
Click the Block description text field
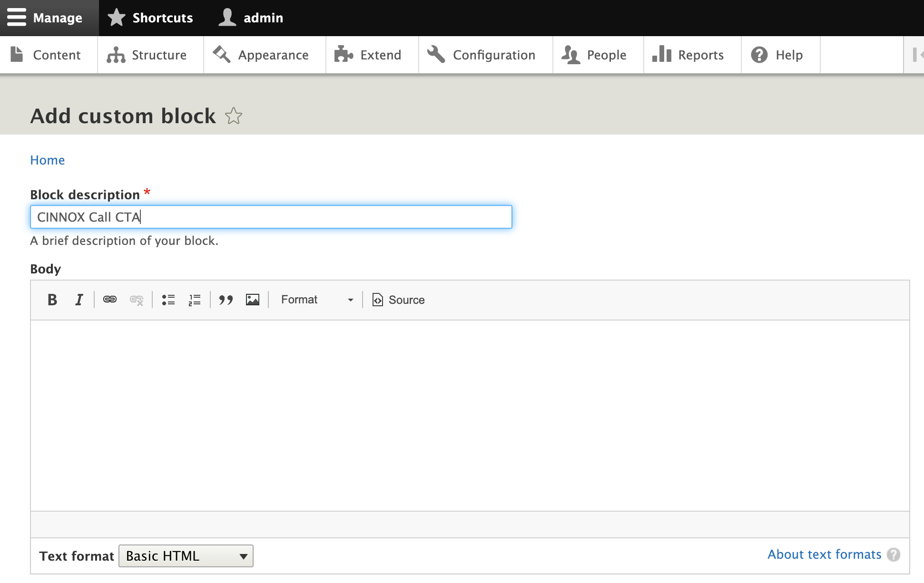click(271, 217)
